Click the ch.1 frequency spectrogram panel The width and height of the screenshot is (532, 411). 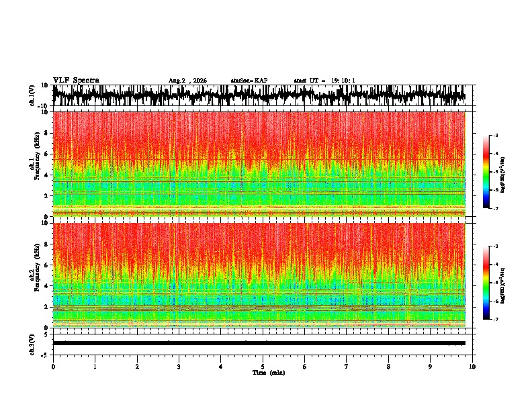point(263,164)
